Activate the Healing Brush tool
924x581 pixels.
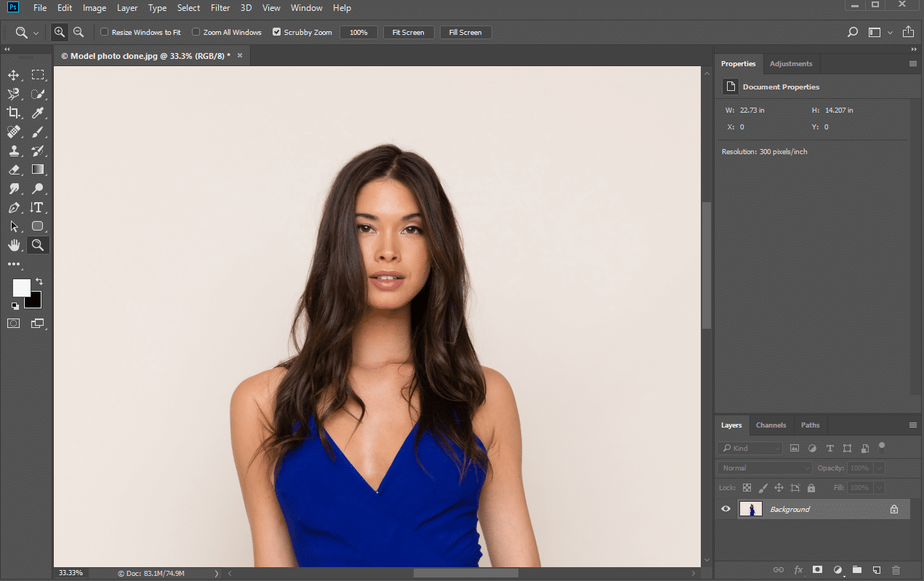tap(14, 132)
